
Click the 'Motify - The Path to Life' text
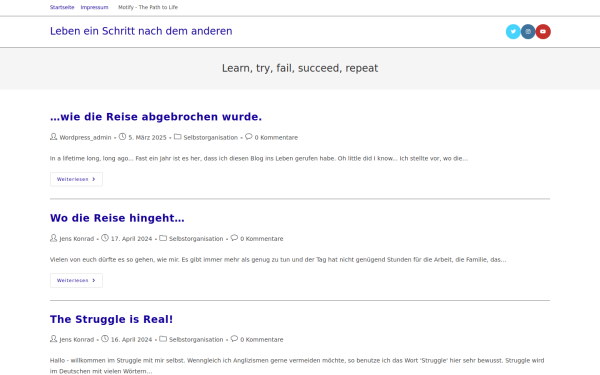(148, 7)
